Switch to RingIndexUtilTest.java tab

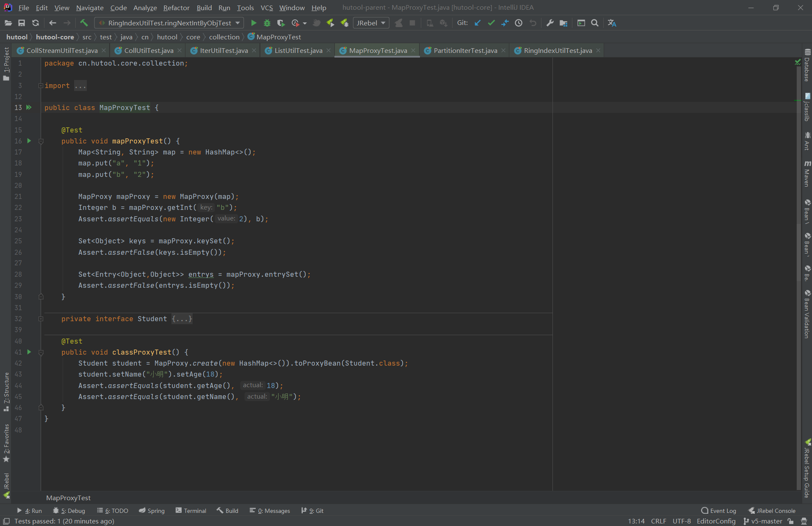558,50
